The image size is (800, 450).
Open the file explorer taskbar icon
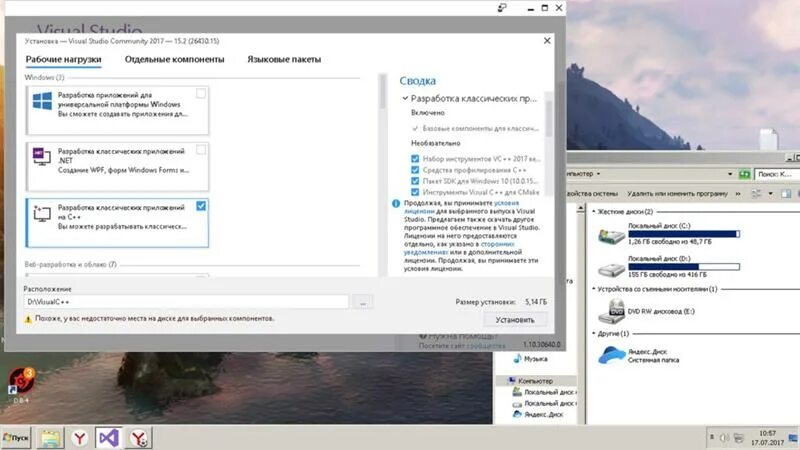50,438
